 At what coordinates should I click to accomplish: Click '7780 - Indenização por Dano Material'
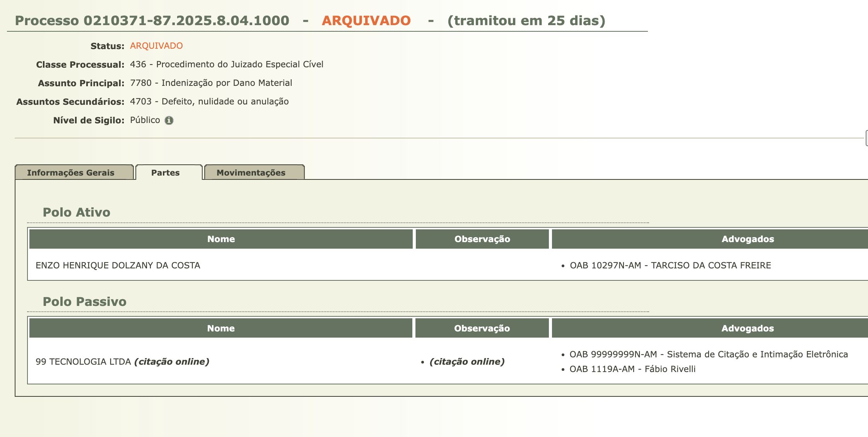click(x=211, y=83)
